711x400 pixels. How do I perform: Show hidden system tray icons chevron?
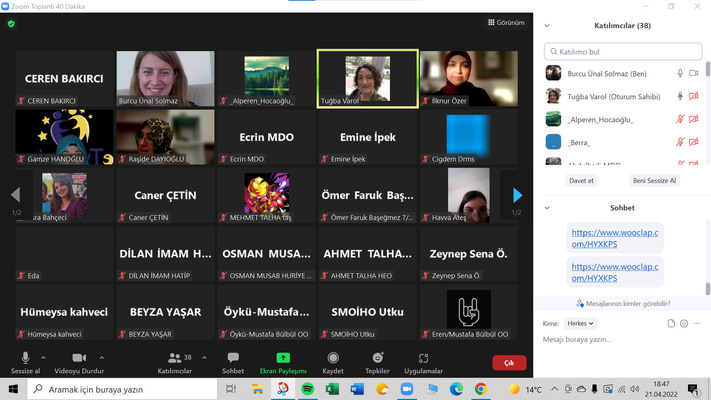(554, 389)
